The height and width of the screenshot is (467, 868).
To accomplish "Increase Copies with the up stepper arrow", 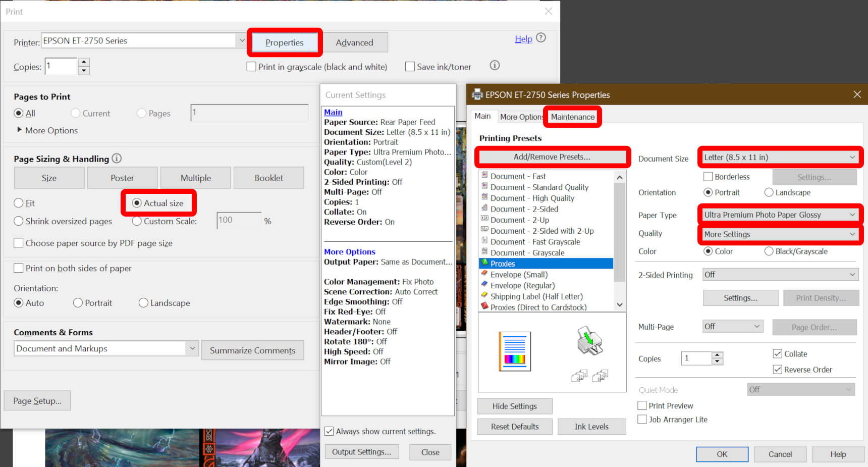I will click(84, 62).
